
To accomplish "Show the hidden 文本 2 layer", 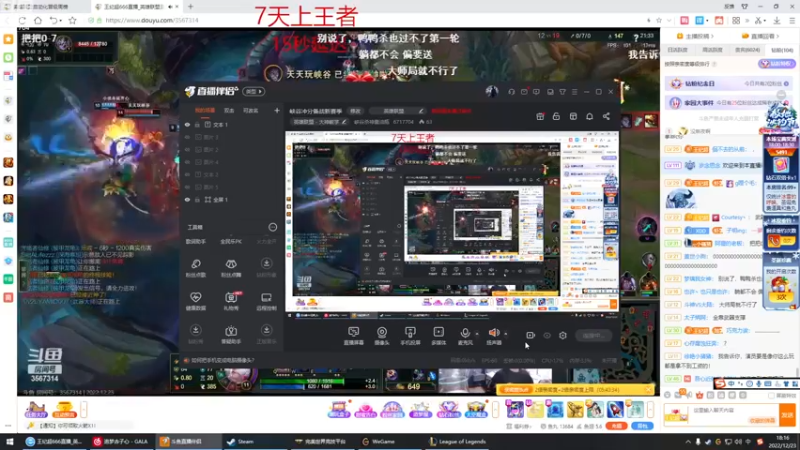I will click(x=187, y=175).
